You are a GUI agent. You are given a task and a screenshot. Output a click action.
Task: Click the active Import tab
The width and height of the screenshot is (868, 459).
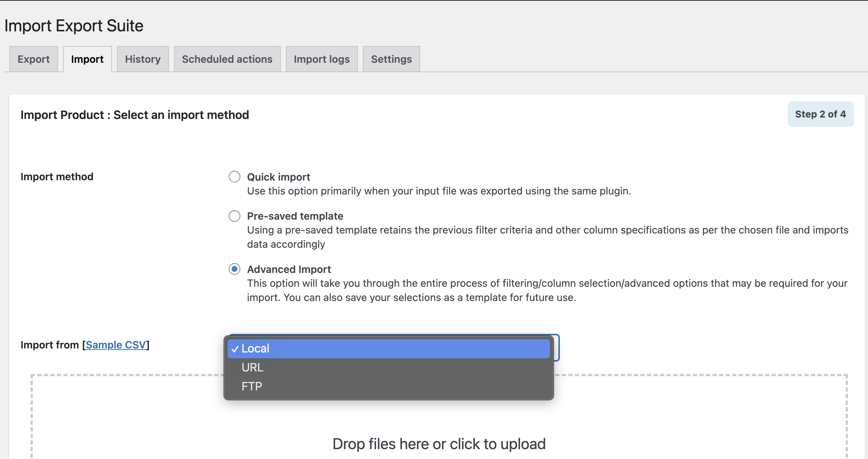tap(87, 59)
